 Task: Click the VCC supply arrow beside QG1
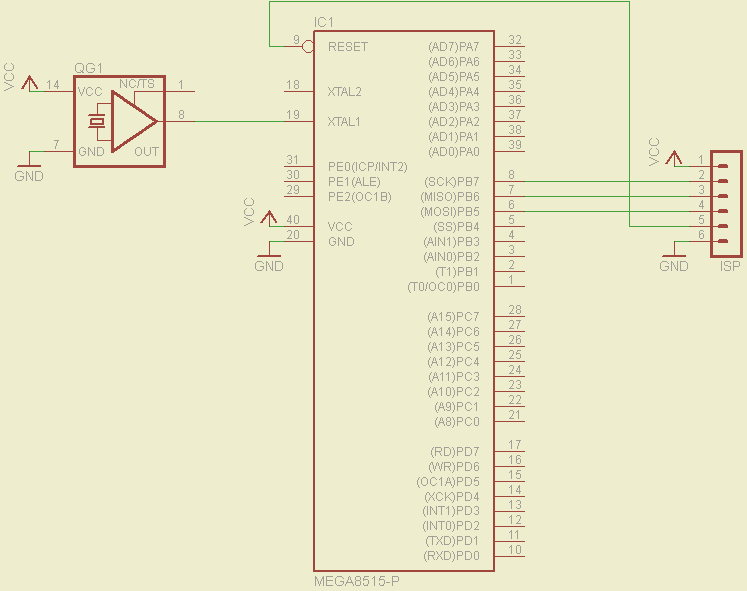[30, 82]
